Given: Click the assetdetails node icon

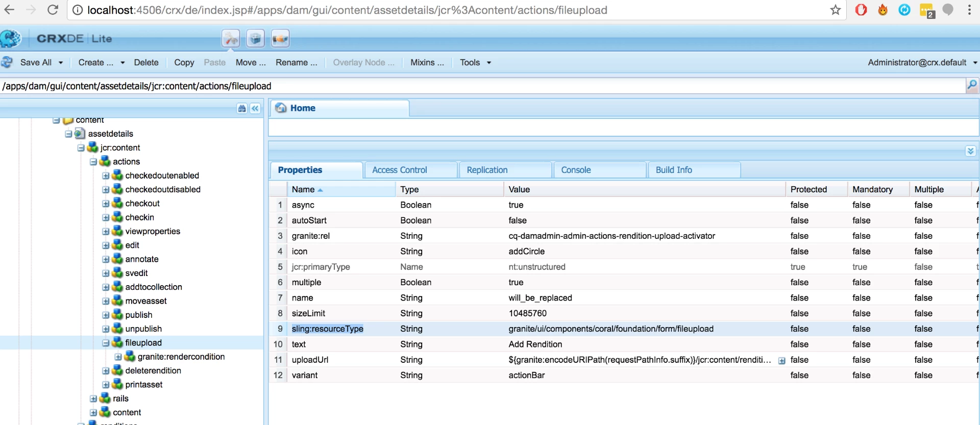Looking at the screenshot, I should click(x=80, y=134).
